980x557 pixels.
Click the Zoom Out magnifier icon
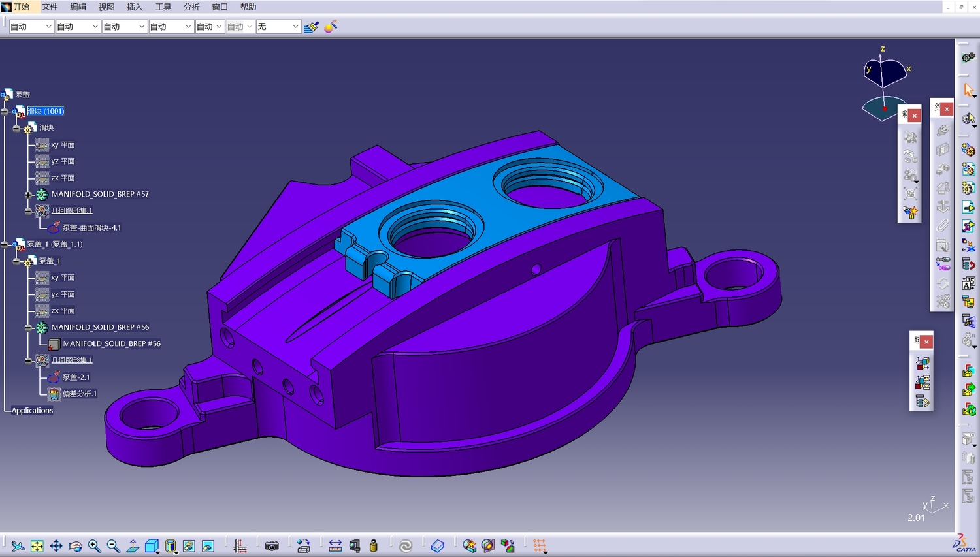pos(113,546)
